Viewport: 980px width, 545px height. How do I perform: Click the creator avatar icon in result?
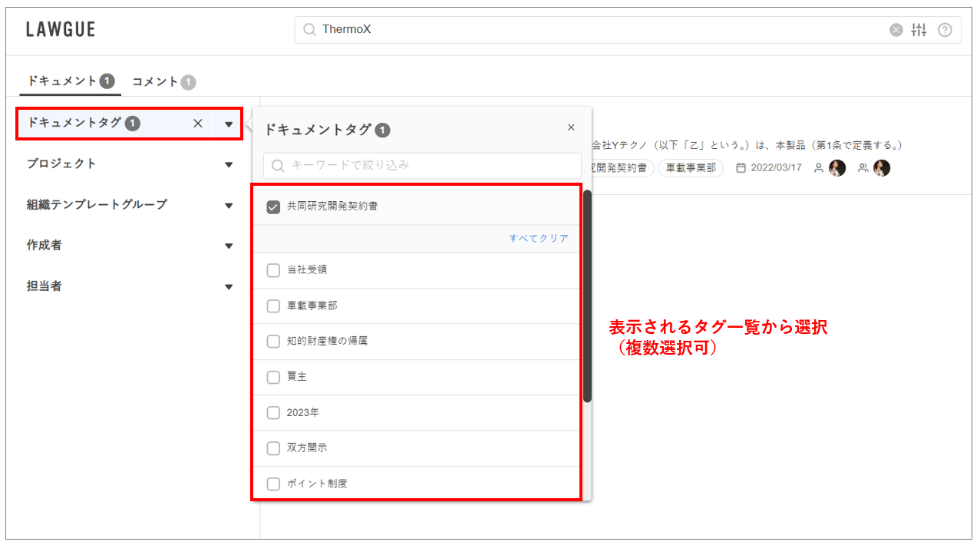pyautogui.click(x=837, y=167)
